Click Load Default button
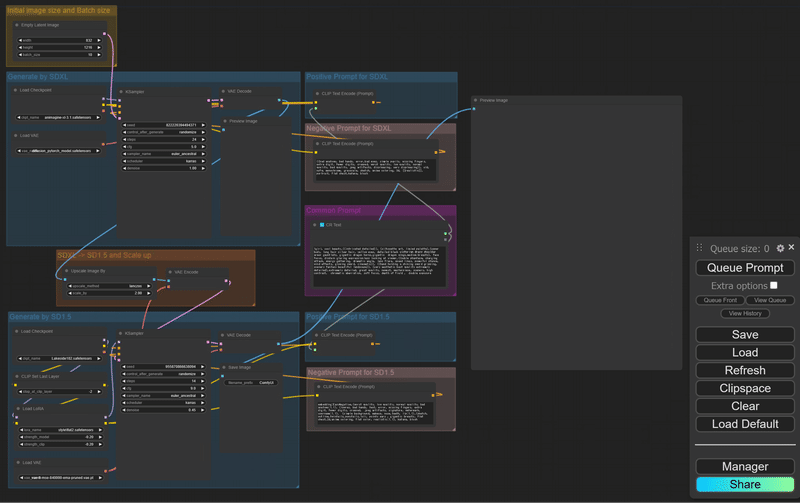This screenshot has width=800, height=503. pyautogui.click(x=745, y=424)
